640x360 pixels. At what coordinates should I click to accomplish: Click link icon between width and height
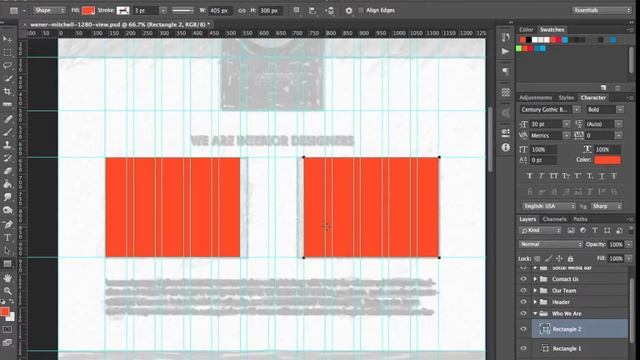[242, 11]
